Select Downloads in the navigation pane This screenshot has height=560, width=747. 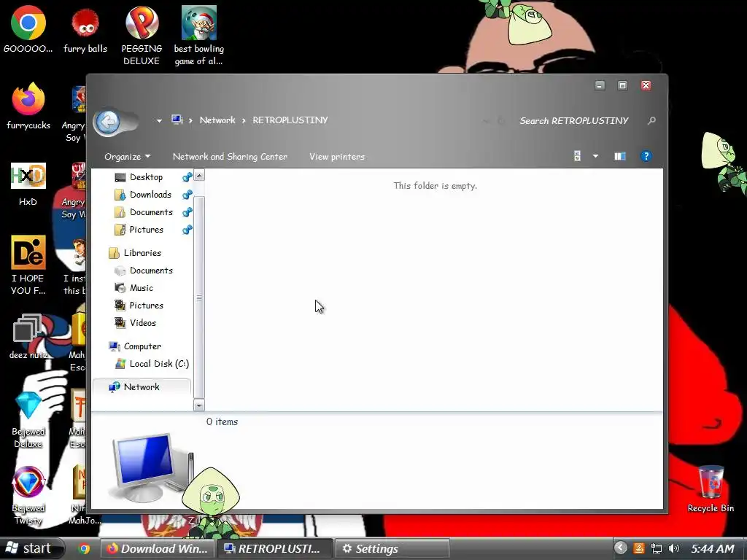(x=143, y=194)
